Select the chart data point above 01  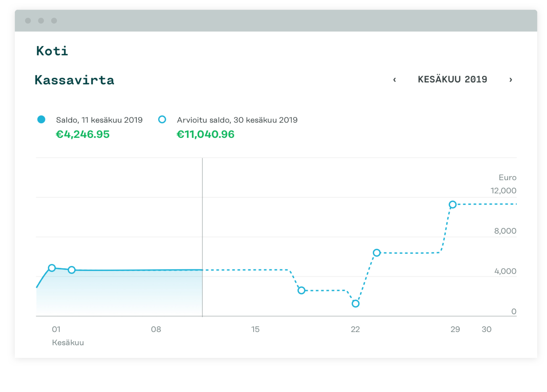coord(52,268)
